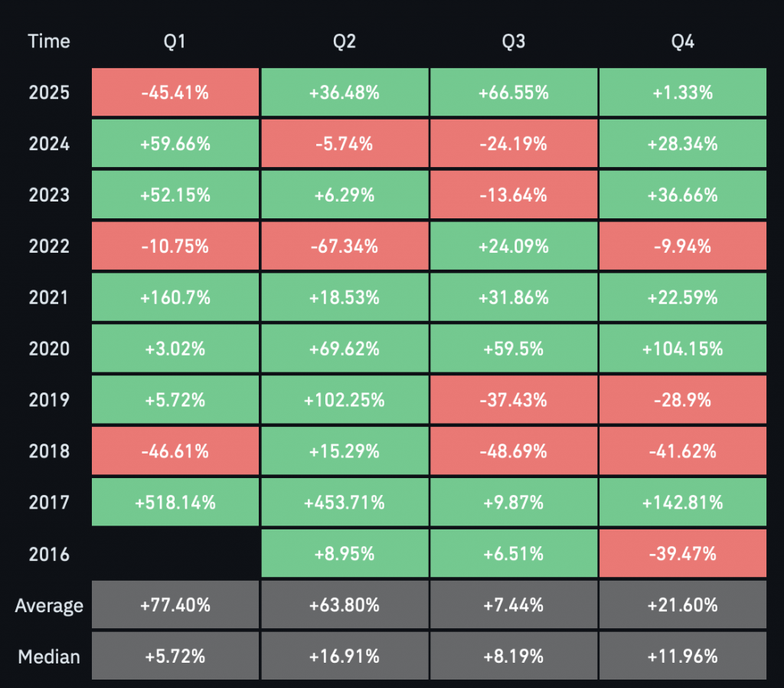This screenshot has width=784, height=688.
Task: Click the Average Q1 cell +77.40%
Action: [175, 605]
